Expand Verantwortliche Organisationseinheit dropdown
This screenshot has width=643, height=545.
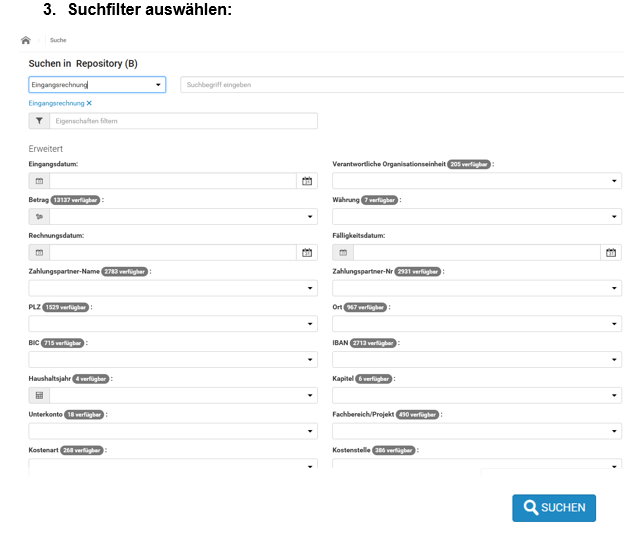615,181
